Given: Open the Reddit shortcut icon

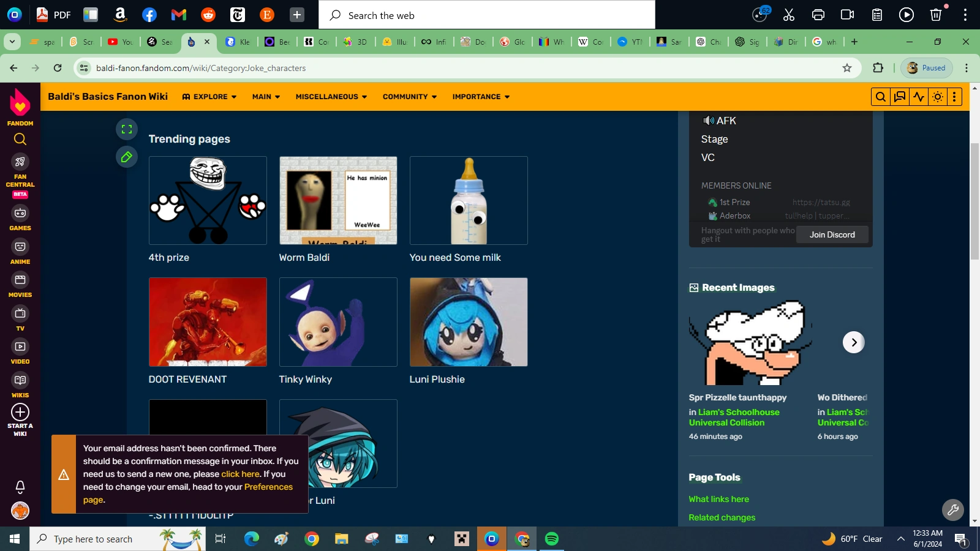Looking at the screenshot, I should pyautogui.click(x=208, y=15).
